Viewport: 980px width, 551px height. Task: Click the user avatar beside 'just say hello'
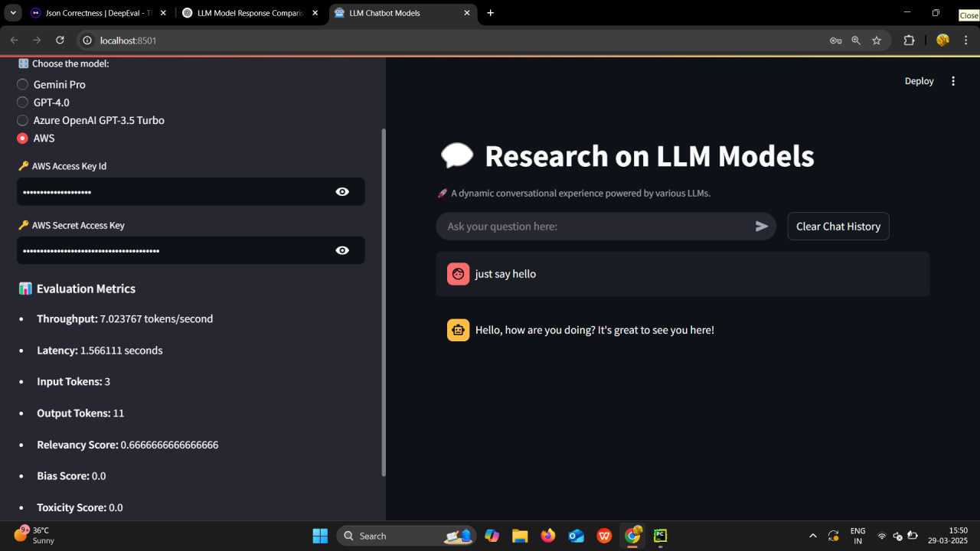point(458,274)
